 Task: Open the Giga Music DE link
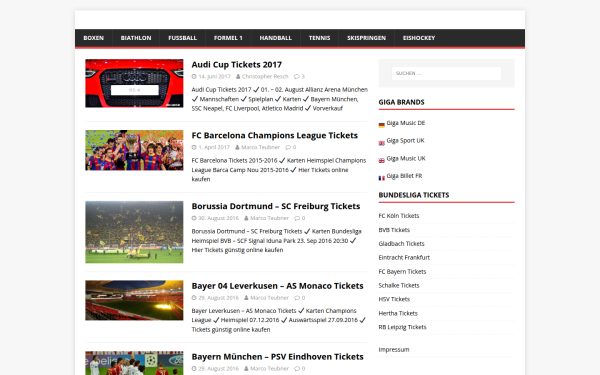click(406, 123)
